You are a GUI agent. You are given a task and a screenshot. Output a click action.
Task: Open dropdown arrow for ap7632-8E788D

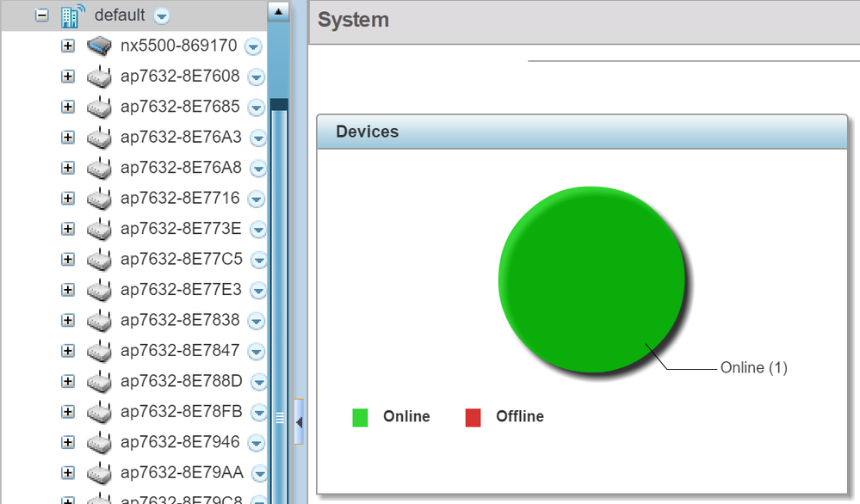258,383
